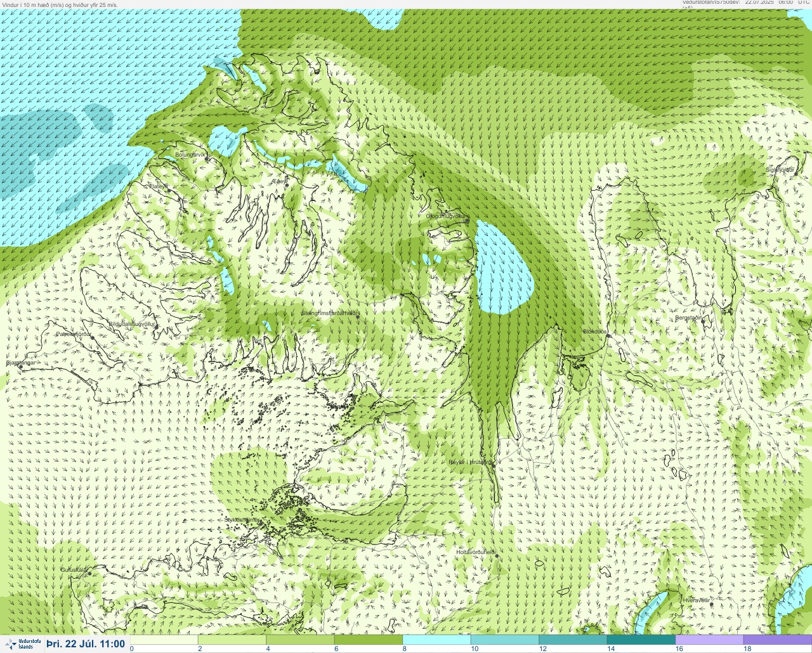
Task: Click the Holtavörðuheiði station label
Action: (476, 552)
